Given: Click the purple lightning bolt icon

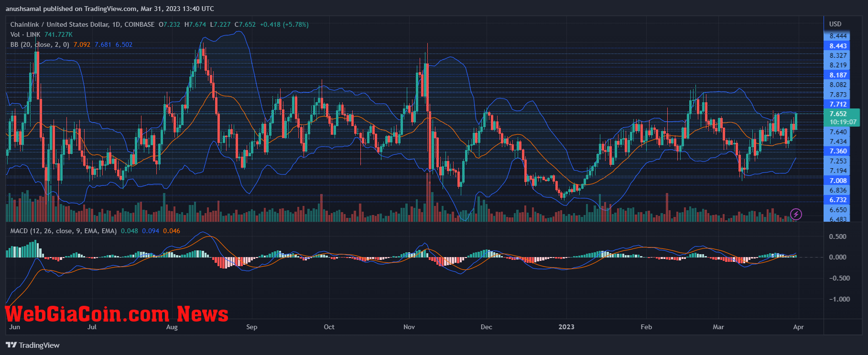Looking at the screenshot, I should 796,214.
